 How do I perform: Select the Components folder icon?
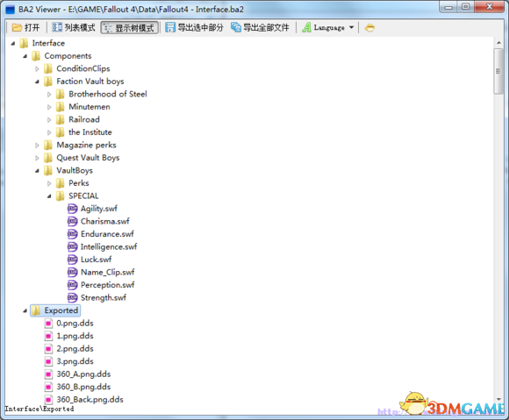(36, 56)
